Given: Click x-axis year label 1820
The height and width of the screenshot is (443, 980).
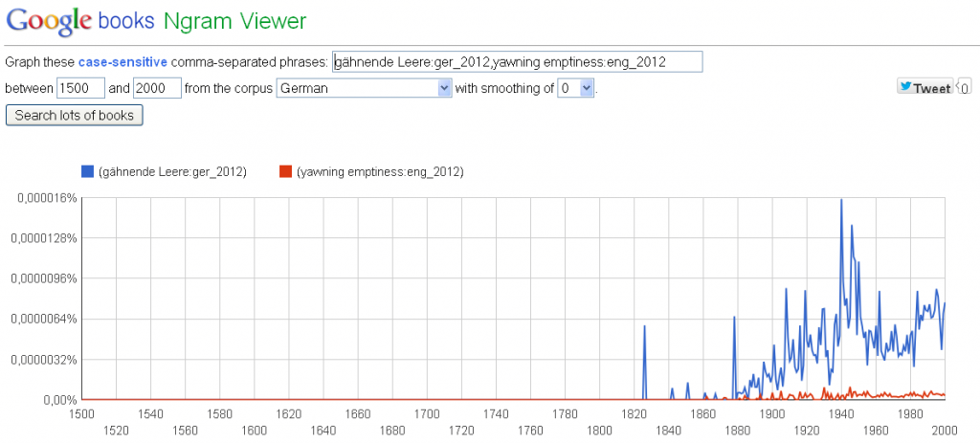Looking at the screenshot, I should (635, 413).
